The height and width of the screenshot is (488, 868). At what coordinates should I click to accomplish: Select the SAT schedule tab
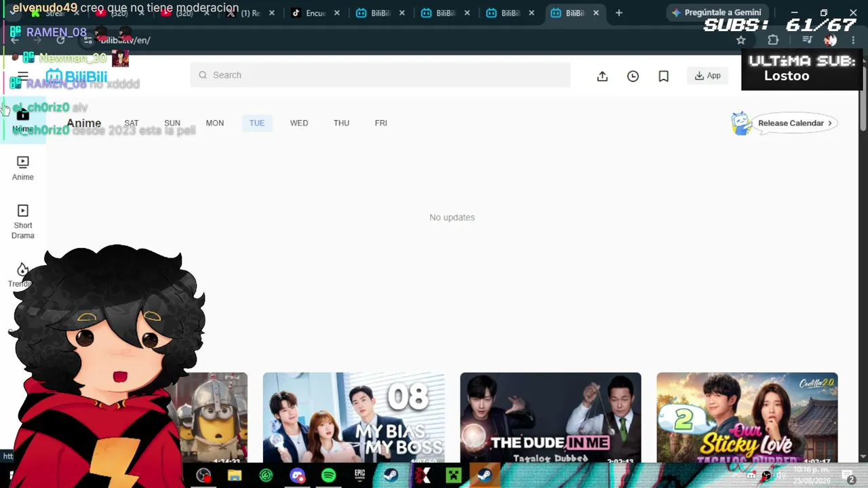tap(132, 123)
